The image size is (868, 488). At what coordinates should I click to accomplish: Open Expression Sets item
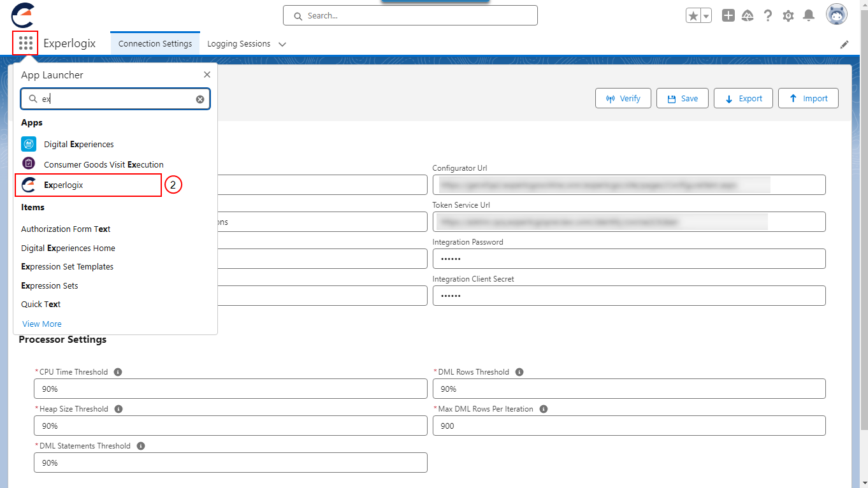tap(50, 285)
